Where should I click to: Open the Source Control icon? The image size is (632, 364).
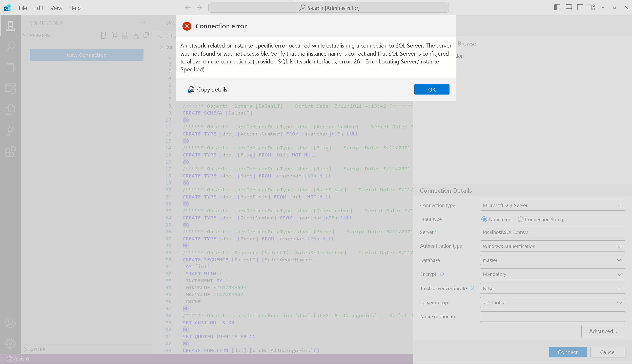[10, 130]
